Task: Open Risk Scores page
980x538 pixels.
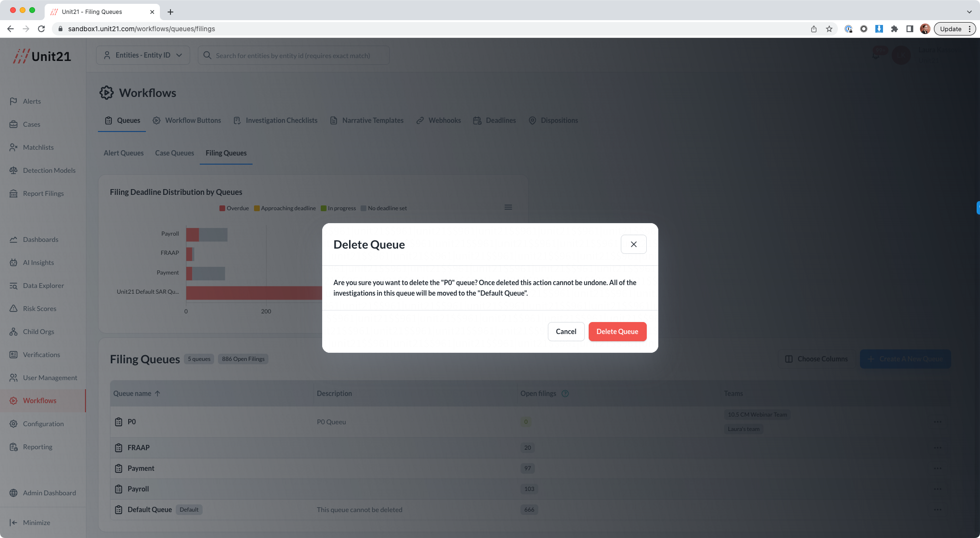Action: (39, 309)
